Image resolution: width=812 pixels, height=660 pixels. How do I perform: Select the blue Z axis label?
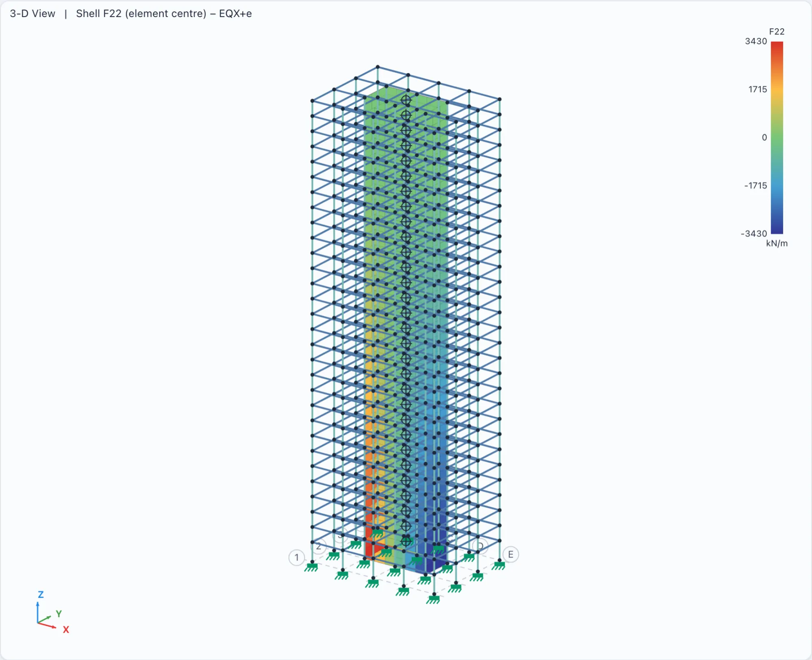tap(41, 595)
